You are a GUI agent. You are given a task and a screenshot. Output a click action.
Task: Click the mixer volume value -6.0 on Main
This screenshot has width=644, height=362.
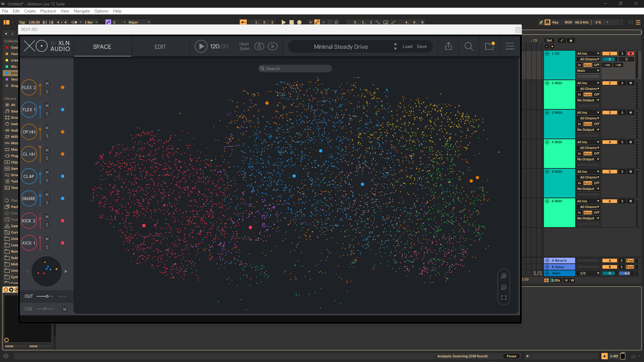point(627,273)
